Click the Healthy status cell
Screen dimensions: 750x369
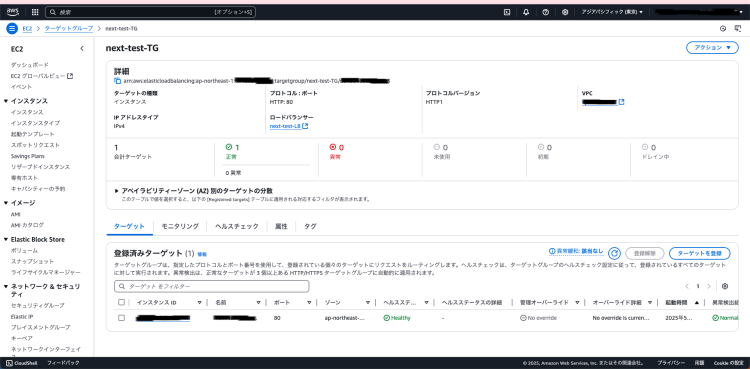pyautogui.click(x=397, y=318)
